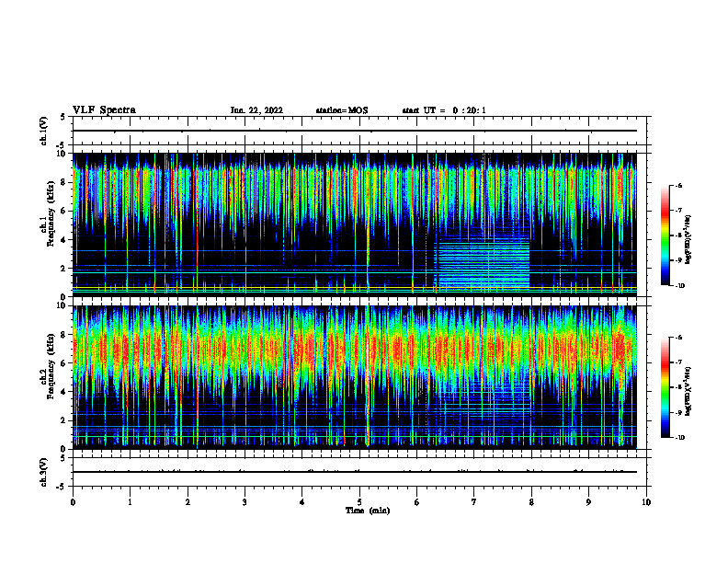
Task: Click the ch.2 color bar log(PSD) label
Action: (688, 391)
